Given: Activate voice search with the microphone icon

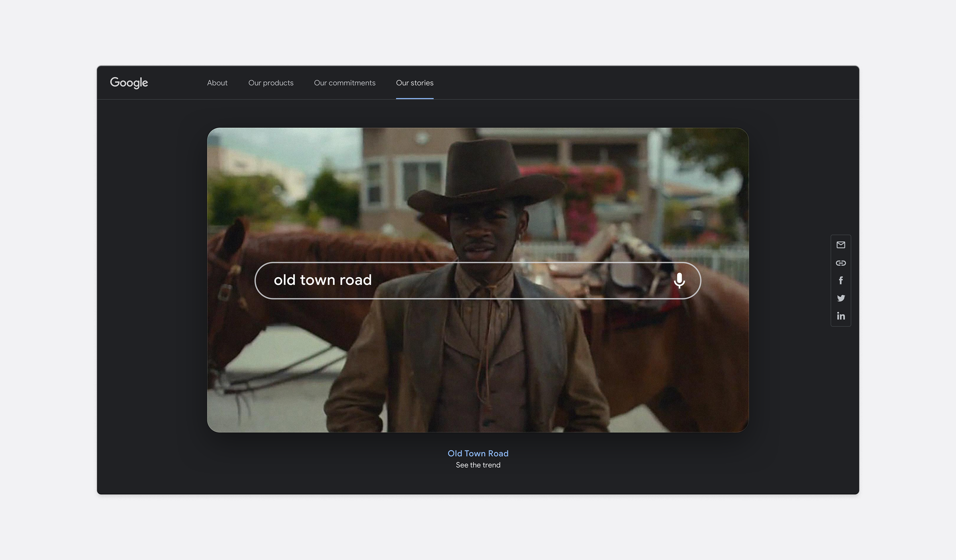Looking at the screenshot, I should (679, 280).
